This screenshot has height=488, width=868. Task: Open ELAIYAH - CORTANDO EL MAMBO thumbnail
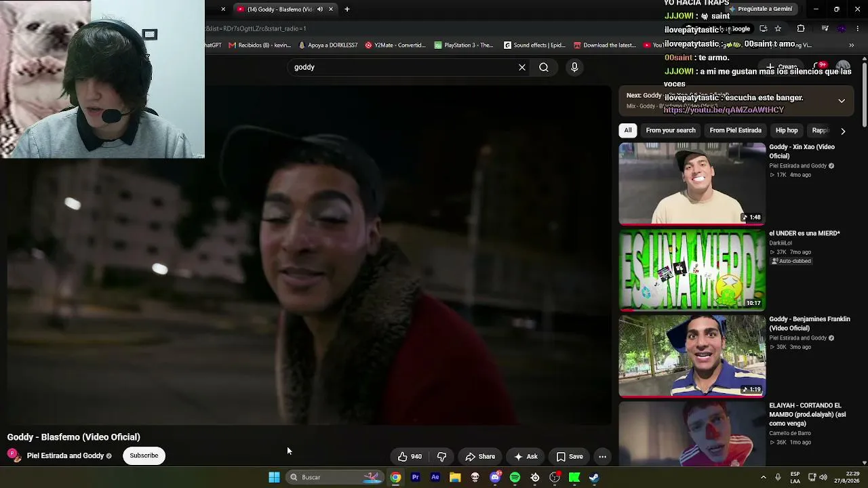pyautogui.click(x=692, y=434)
